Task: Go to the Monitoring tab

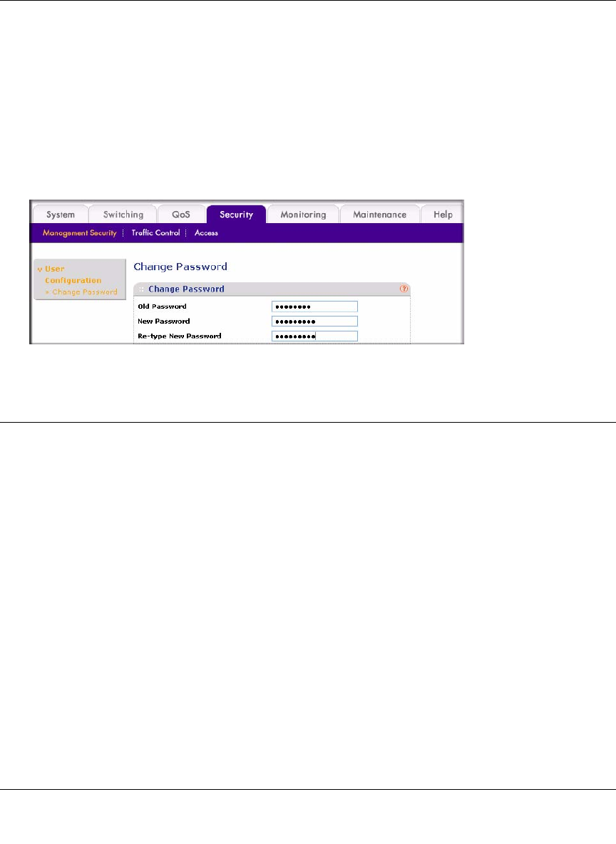Action: pyautogui.click(x=303, y=215)
